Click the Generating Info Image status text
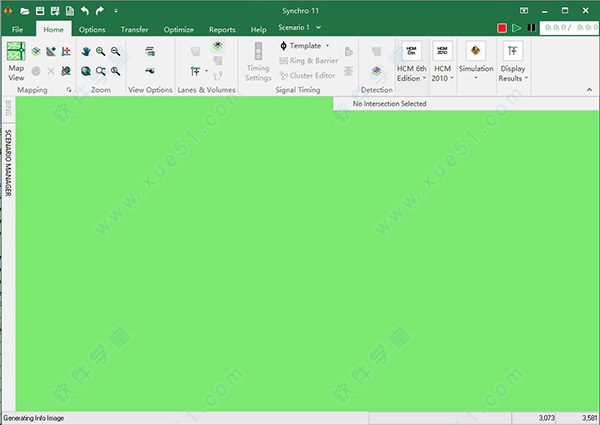Screen dimensions: 600x425 (34, 418)
